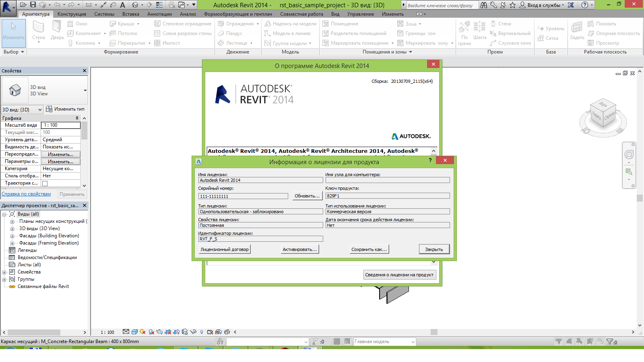Click the Window (Окно) tool
Screen dimensions: 644x362
pos(77,24)
